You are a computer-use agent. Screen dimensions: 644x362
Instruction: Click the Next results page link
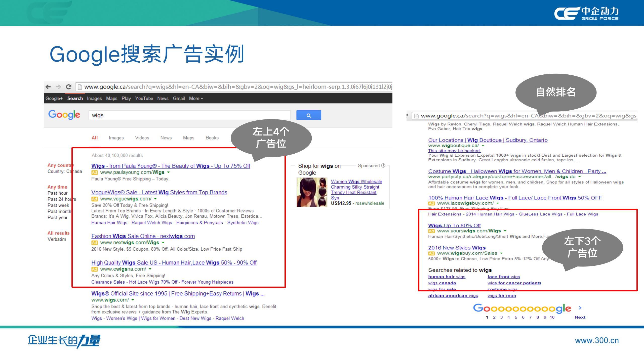(x=580, y=317)
